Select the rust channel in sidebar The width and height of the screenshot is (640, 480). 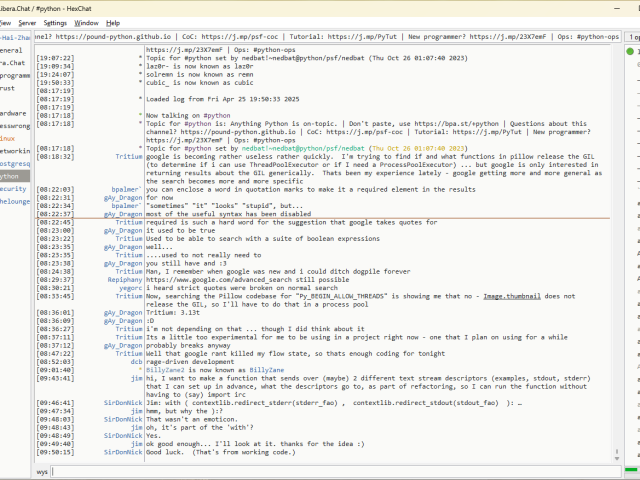(8, 87)
